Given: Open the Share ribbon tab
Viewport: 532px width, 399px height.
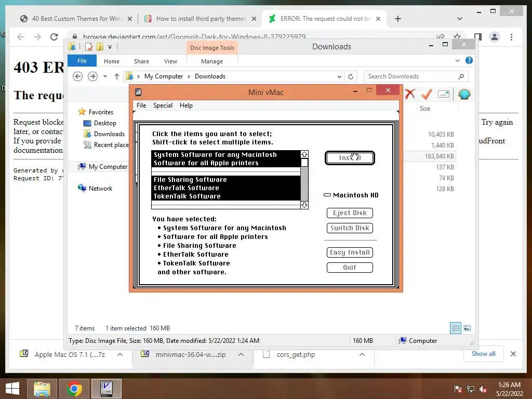Looking at the screenshot, I should pyautogui.click(x=141, y=61).
